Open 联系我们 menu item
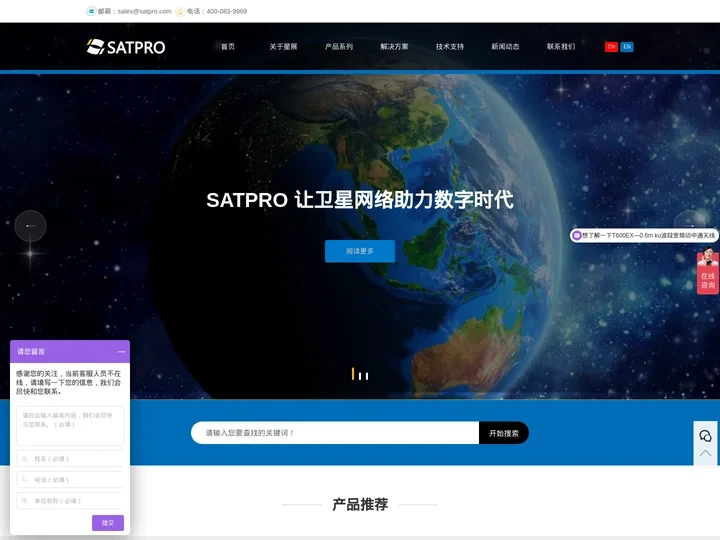Screen dimensions: 720x540 coord(561,46)
